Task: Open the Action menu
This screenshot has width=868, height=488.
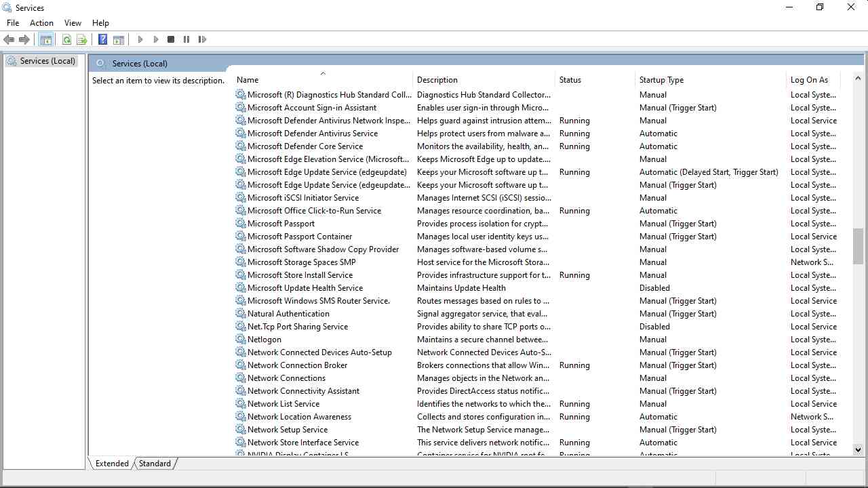Action: click(x=41, y=23)
